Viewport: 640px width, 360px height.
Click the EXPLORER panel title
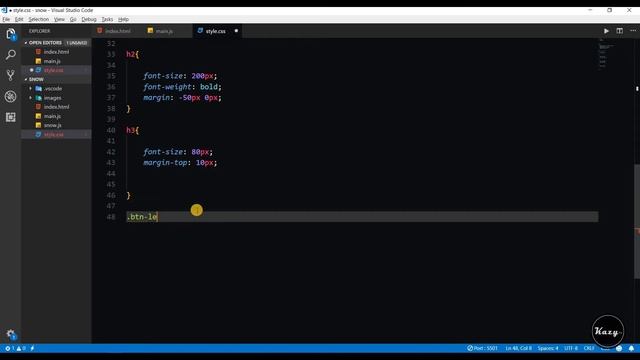tap(39, 31)
